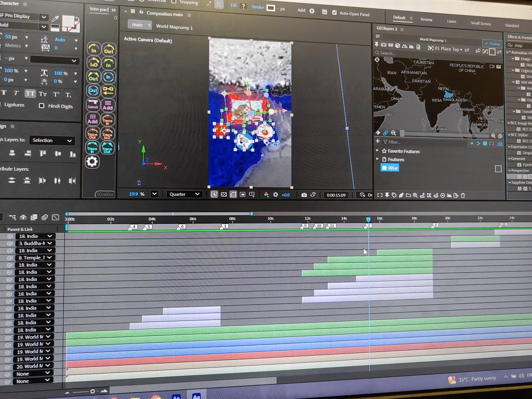Click the timeline zoom slider handle
Image resolution: width=532 pixels, height=399 pixels.
[x=92, y=391]
